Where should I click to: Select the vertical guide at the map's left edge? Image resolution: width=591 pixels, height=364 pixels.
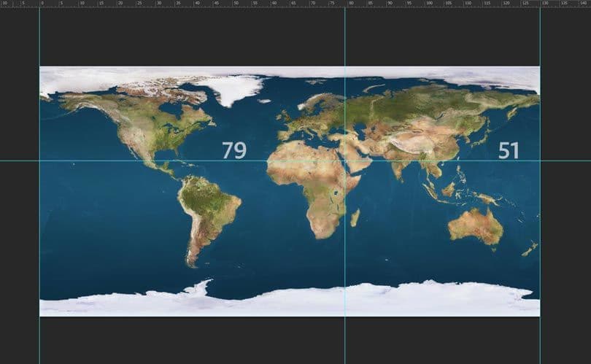(39, 185)
